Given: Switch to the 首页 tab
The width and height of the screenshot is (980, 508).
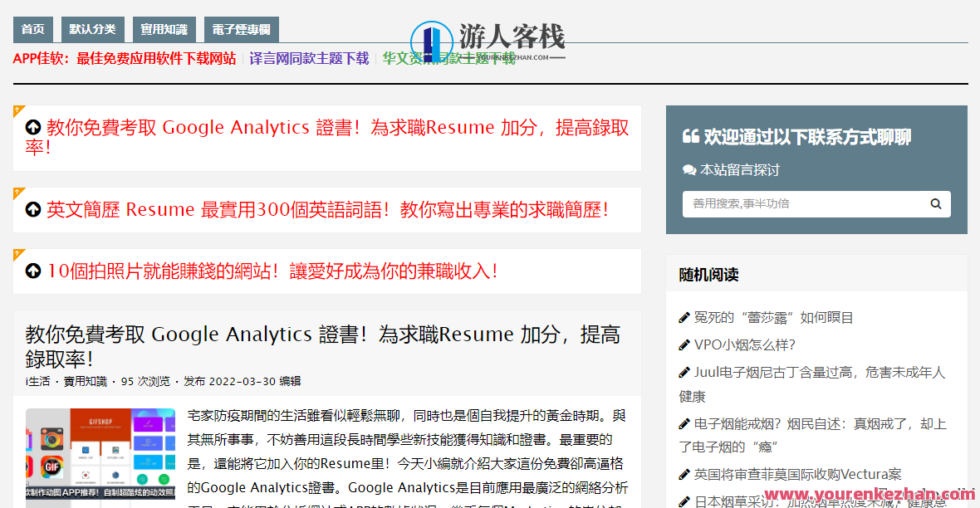Looking at the screenshot, I should tap(32, 28).
